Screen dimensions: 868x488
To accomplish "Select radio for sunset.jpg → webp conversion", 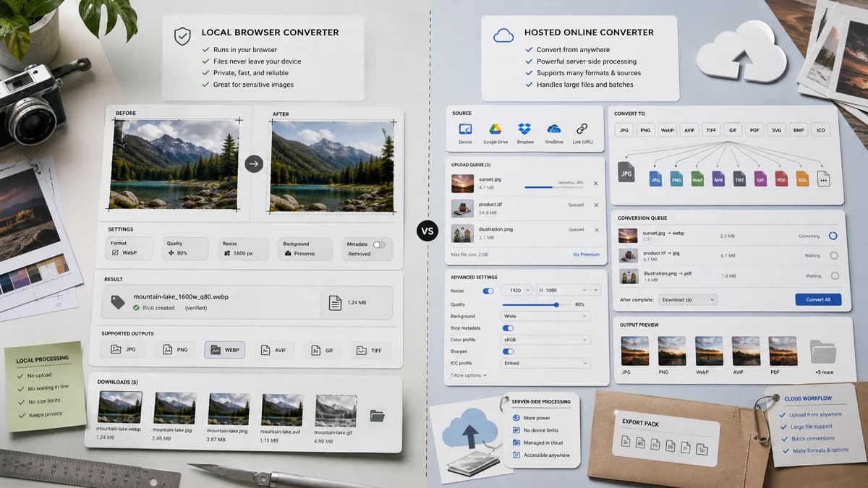I will click(x=833, y=236).
